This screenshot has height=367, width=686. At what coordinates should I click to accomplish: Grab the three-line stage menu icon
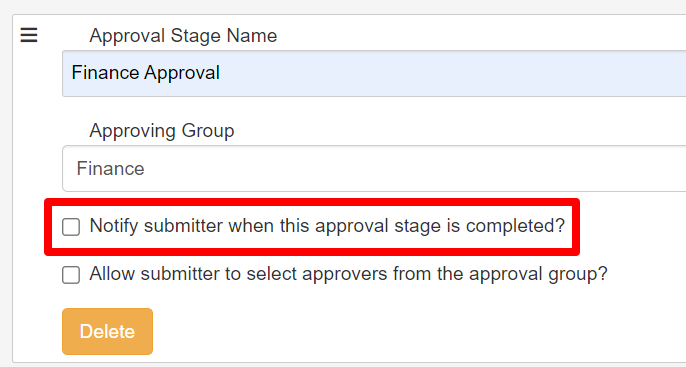click(29, 35)
